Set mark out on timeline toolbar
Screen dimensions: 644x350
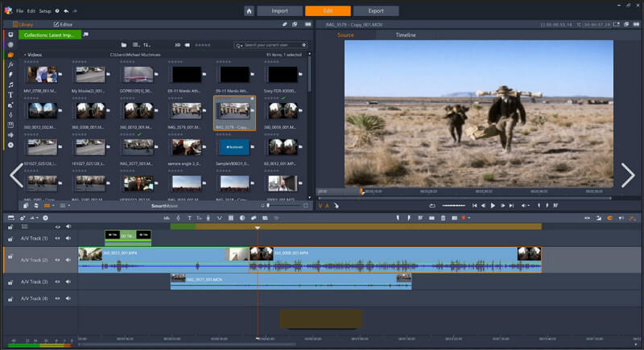coord(409,218)
